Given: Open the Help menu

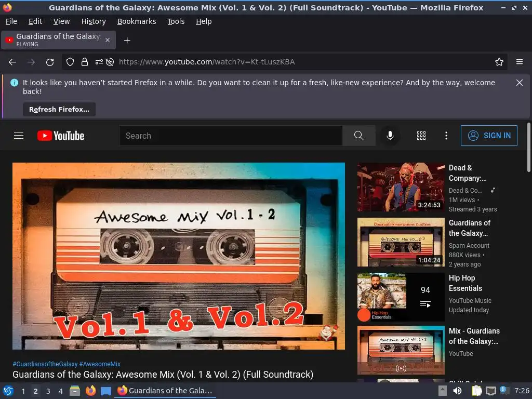Looking at the screenshot, I should [x=204, y=21].
